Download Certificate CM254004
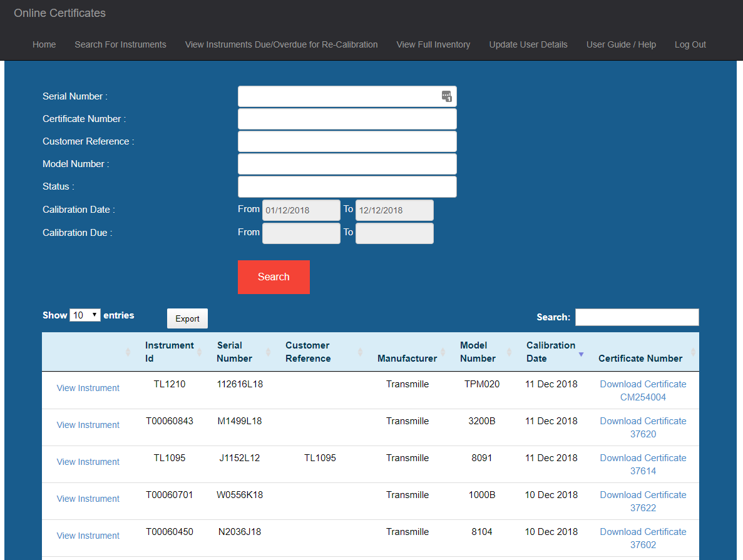The height and width of the screenshot is (560, 743). point(643,391)
